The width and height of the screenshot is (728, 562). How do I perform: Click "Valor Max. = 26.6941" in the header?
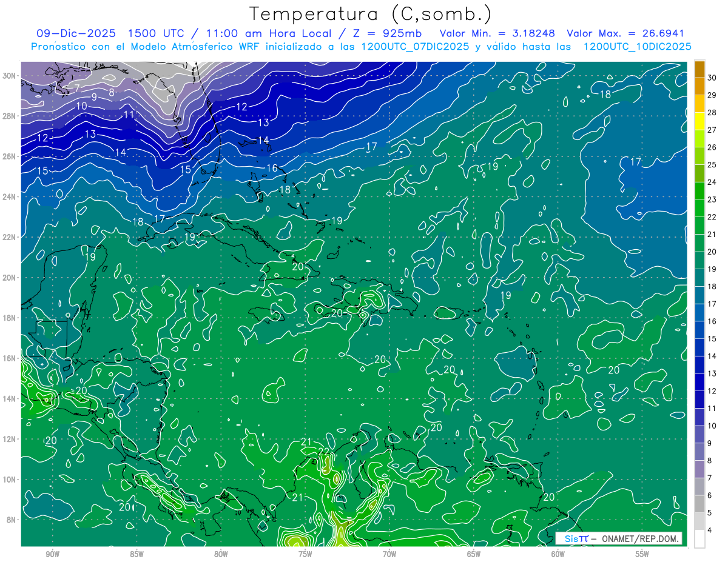(625, 33)
